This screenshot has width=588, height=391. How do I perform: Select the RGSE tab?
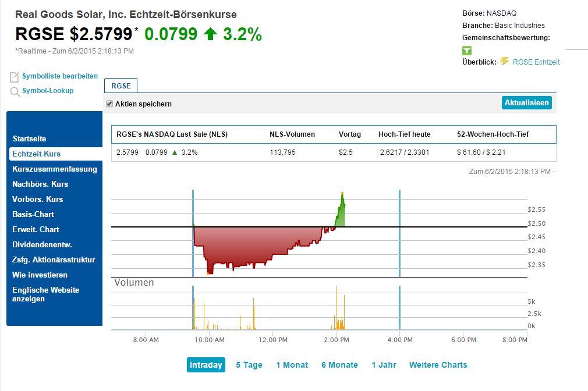[121, 86]
